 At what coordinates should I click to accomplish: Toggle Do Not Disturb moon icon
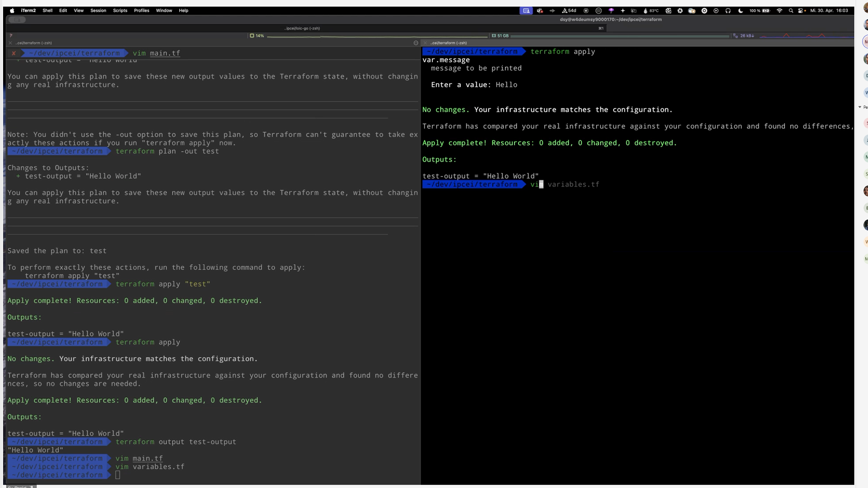click(x=740, y=11)
